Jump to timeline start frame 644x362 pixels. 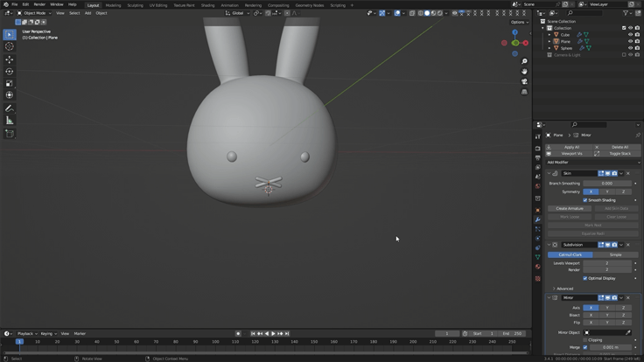click(x=253, y=334)
